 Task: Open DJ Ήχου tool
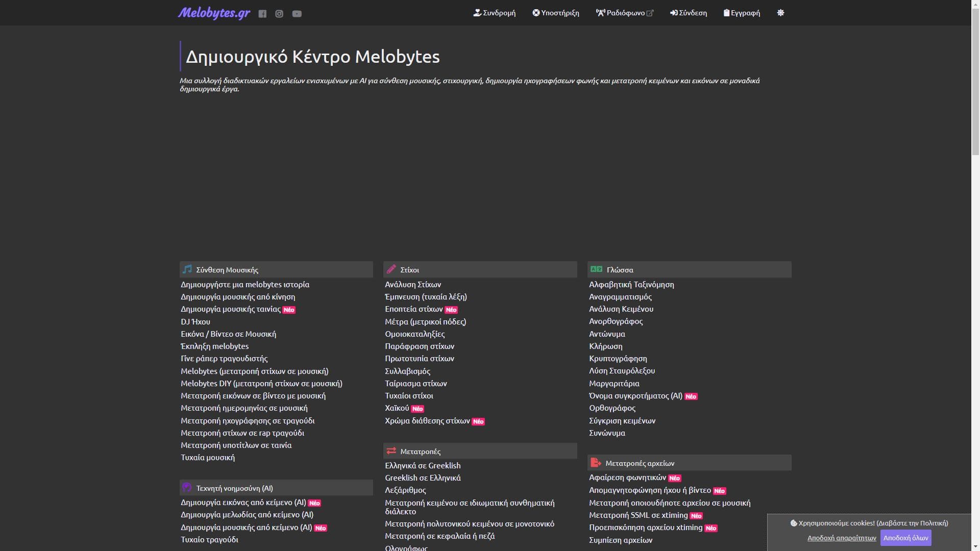coord(195,322)
